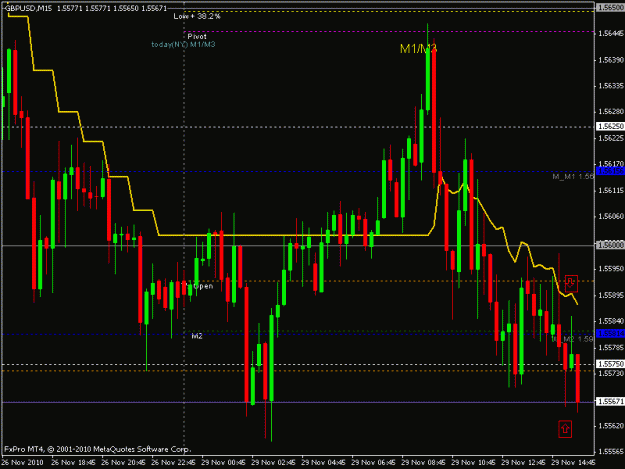This screenshot has height=469, width=625.
Task: Select the large yellow 'M1/M3' label
Action: tap(419, 49)
